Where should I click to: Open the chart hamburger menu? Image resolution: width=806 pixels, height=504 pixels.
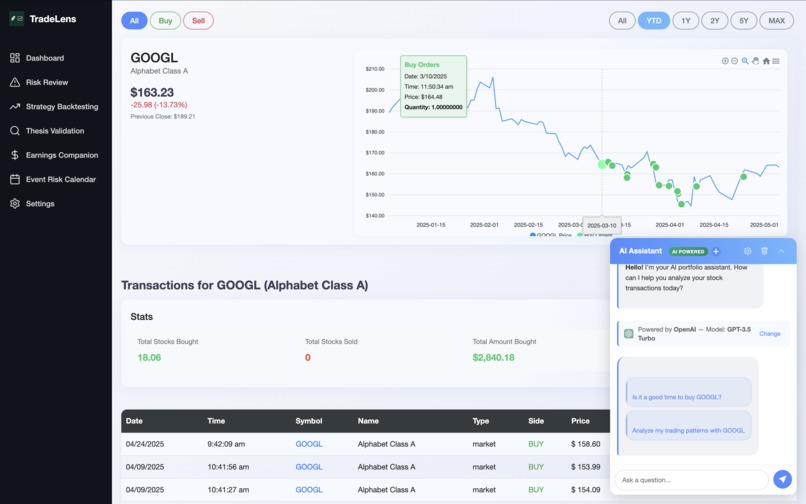pyautogui.click(x=776, y=61)
